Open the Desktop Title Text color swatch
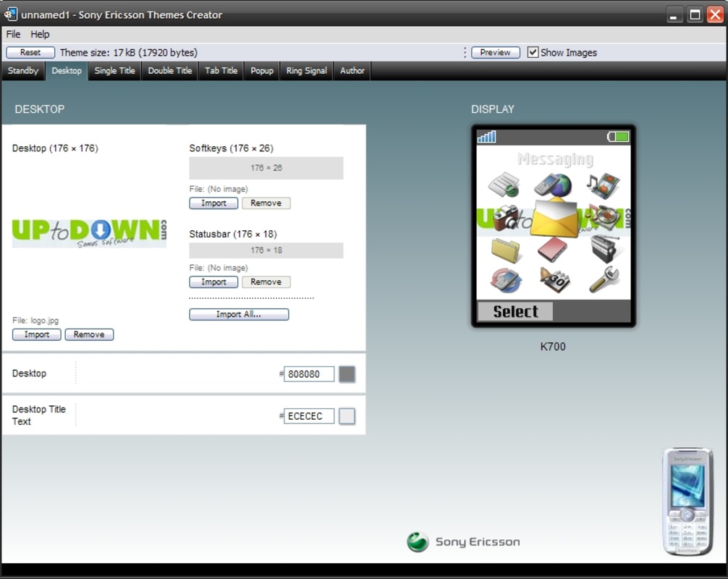This screenshot has width=728, height=579. (347, 416)
